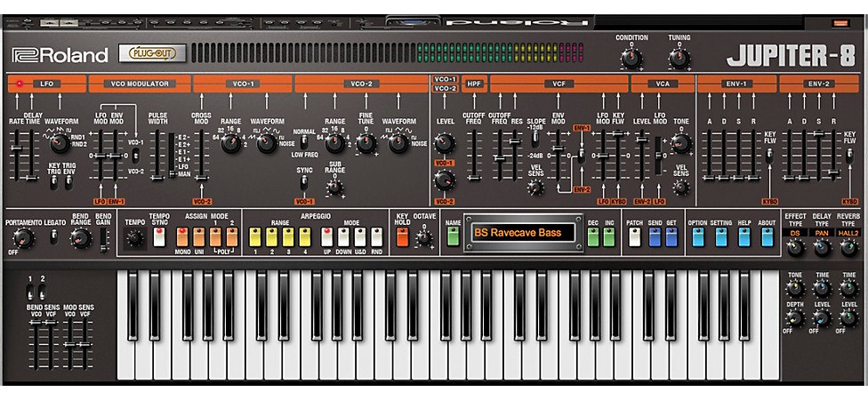The width and height of the screenshot is (868, 400).
Task: Toggle the ENV-2 KEY FLW switch
Action: point(849,156)
